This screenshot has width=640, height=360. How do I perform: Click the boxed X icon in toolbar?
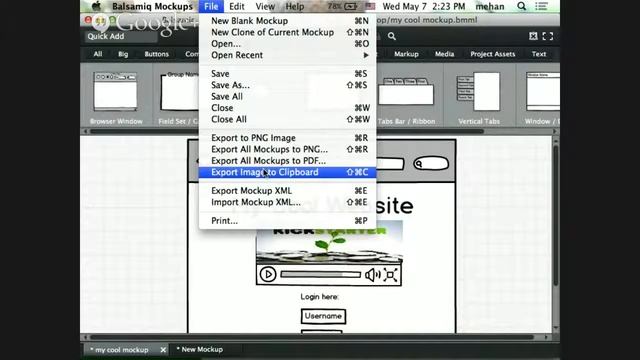(533, 36)
